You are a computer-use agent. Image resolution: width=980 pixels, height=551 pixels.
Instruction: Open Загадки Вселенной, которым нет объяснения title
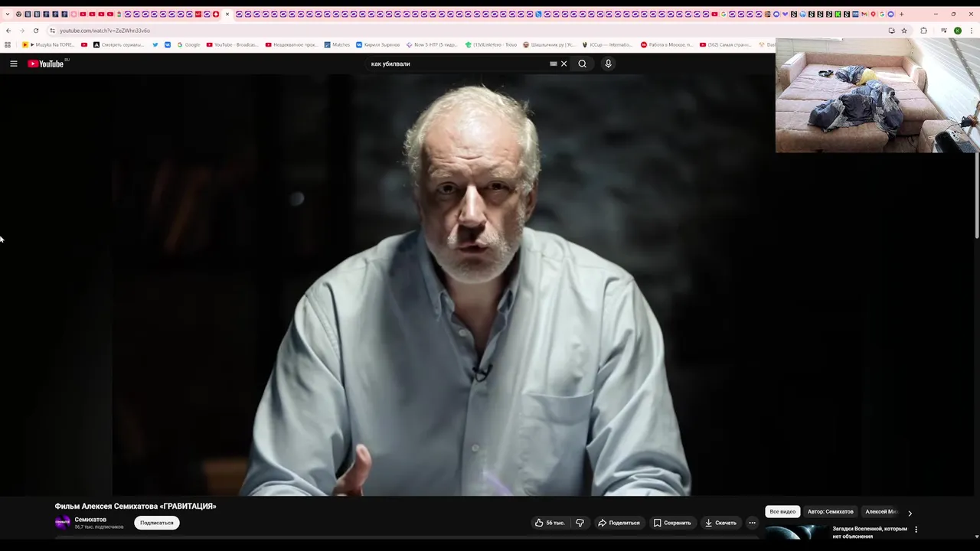870,532
